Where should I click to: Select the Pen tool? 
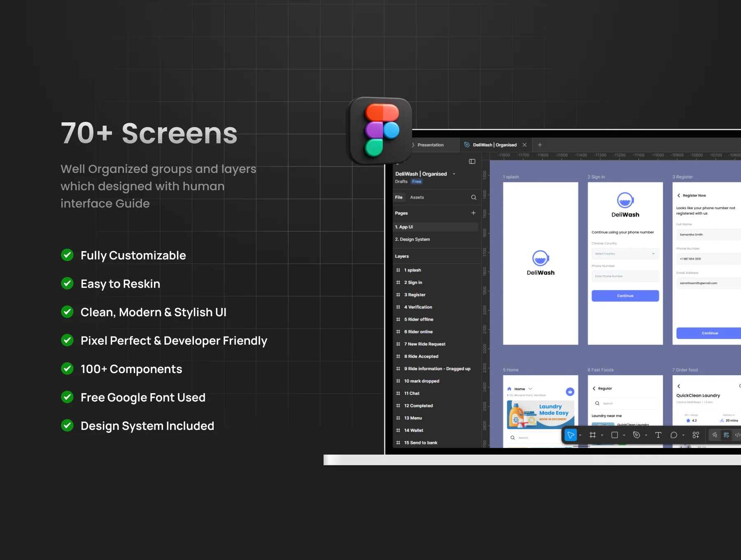click(x=636, y=435)
